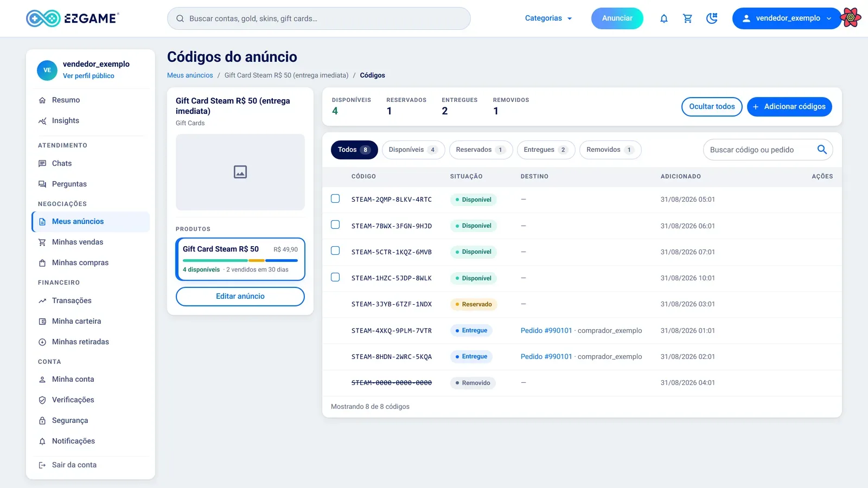Click the top search input field
The width and height of the screenshot is (868, 488).
[x=319, y=18]
